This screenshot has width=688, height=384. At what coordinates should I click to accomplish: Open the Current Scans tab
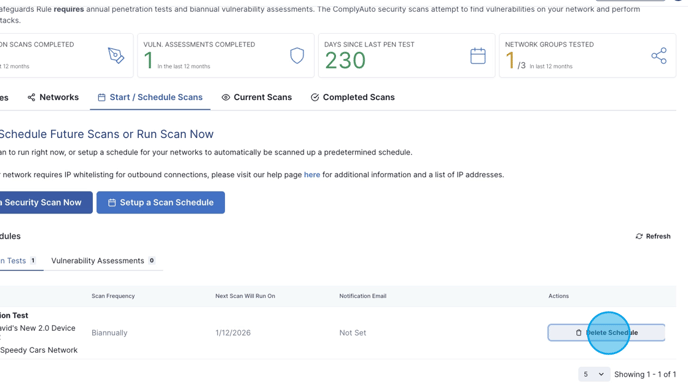pos(257,97)
